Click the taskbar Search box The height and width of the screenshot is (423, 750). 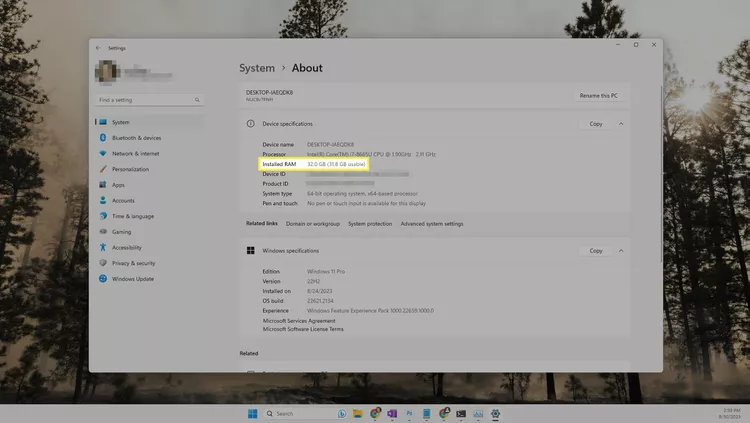coord(306,413)
